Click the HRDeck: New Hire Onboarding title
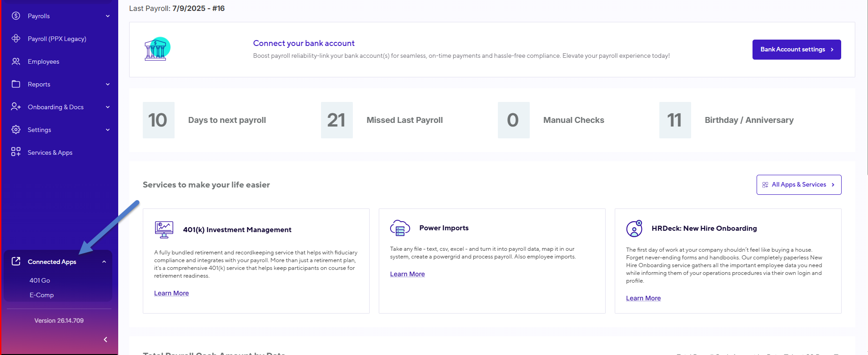This screenshot has width=868, height=355. pos(704,228)
